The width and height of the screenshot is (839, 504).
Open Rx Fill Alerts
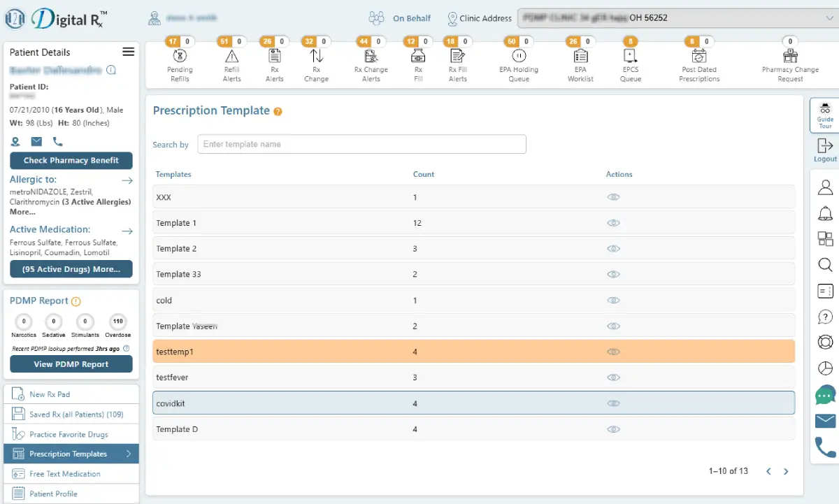click(x=457, y=62)
